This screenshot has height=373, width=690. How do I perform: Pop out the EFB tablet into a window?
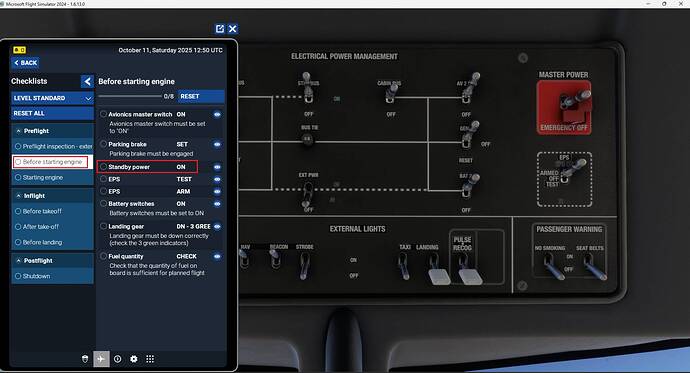tap(220, 29)
